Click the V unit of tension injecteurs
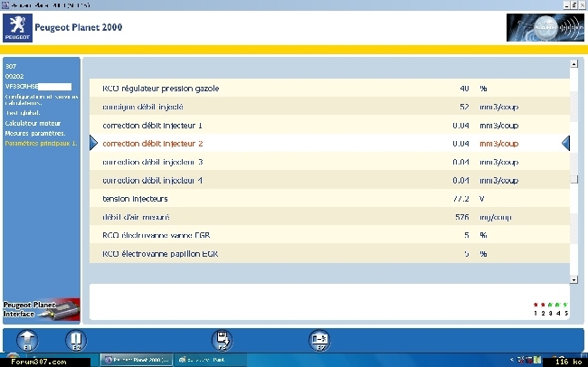Screen dimensions: 588x367 pos(482,199)
